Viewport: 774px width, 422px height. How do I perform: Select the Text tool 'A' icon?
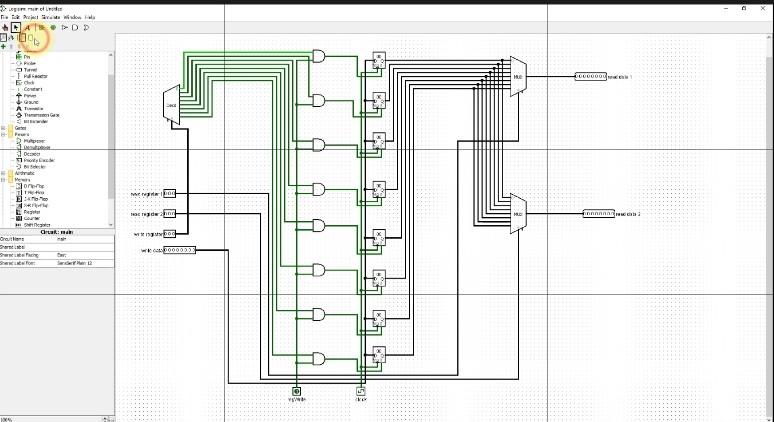click(28, 28)
